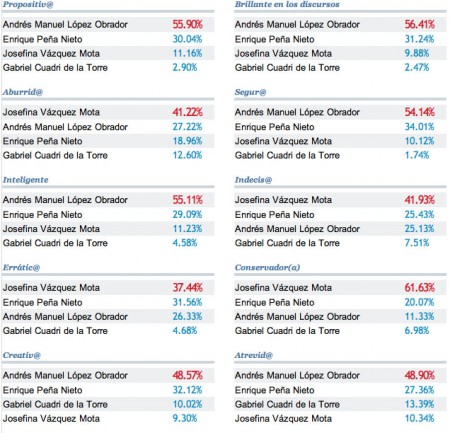Select the Conservador(a) section heading

click(x=267, y=267)
